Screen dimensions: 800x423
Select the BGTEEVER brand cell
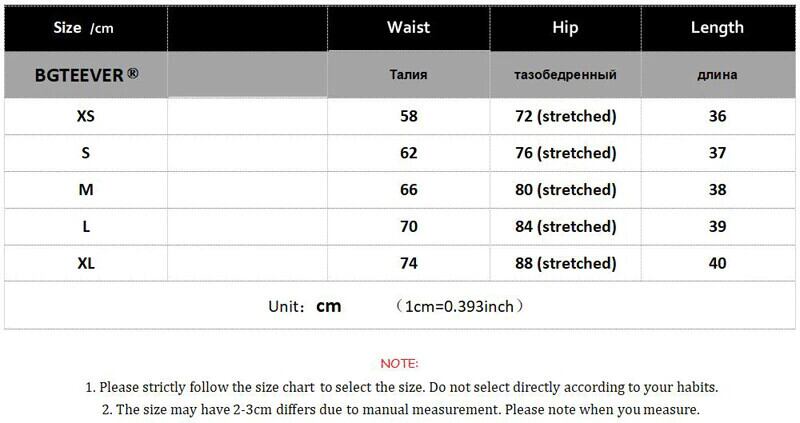86,74
